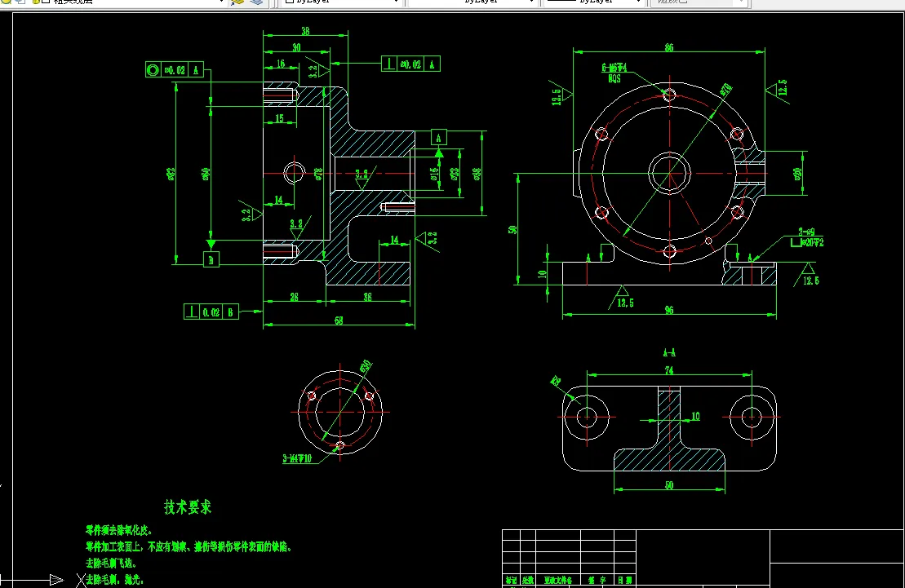Select the ⌀20 dimension on front view
This screenshot has width=905, height=588.
(x=797, y=174)
